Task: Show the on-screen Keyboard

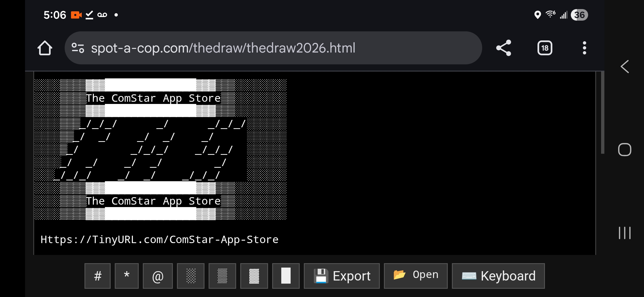Action: coord(498,276)
